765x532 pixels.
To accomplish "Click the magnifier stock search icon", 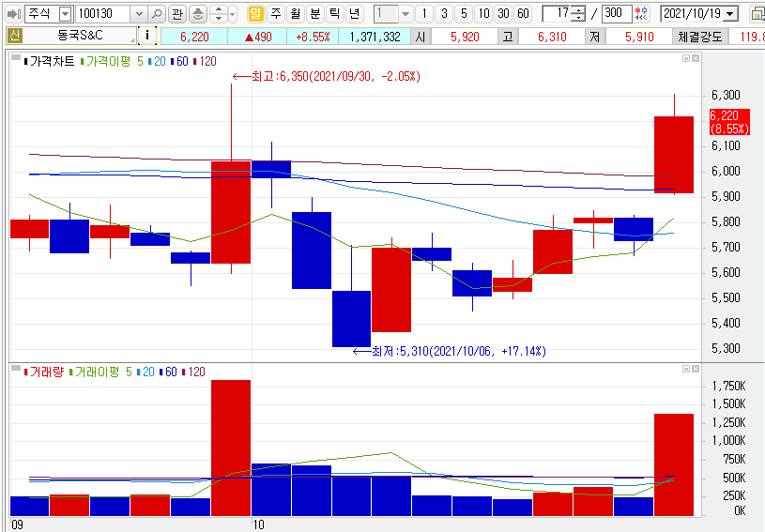I will [156, 14].
